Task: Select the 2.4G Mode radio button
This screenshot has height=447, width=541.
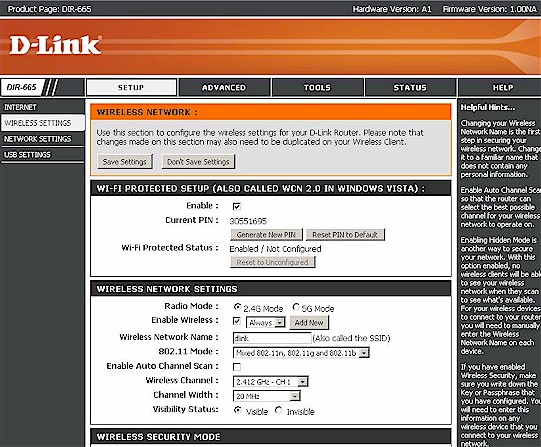Action: click(x=237, y=306)
